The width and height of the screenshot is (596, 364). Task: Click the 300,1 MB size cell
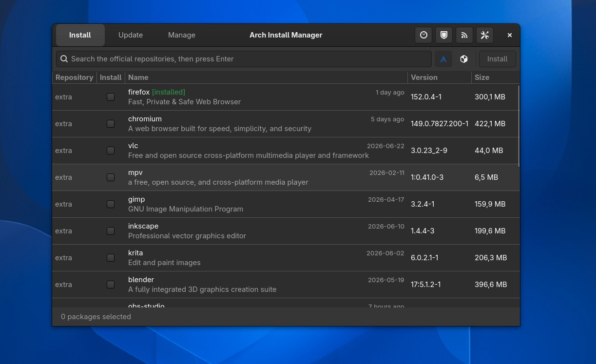(490, 97)
